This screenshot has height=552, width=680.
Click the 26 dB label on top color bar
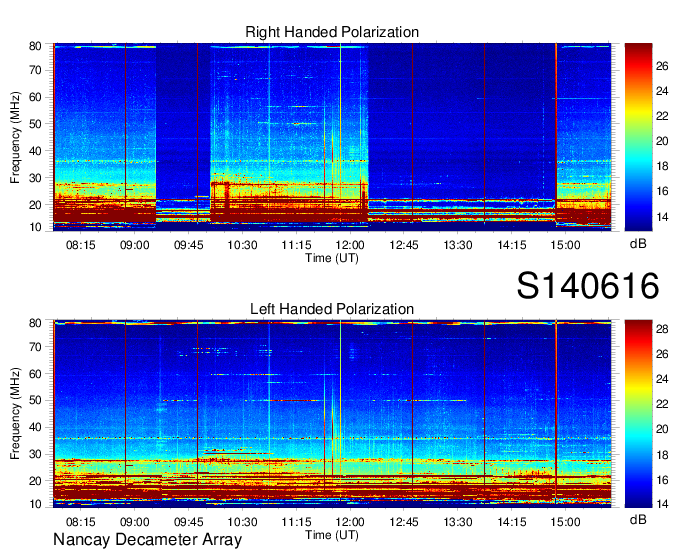(x=662, y=66)
